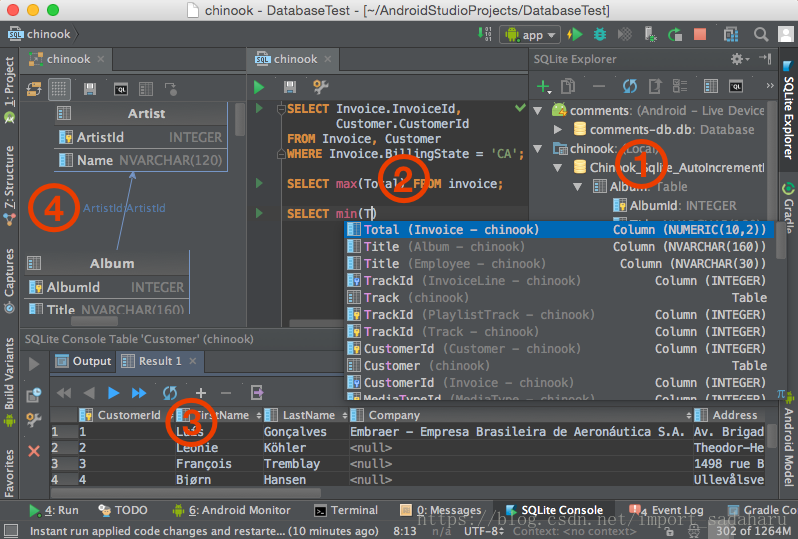Image resolution: width=798 pixels, height=539 pixels.
Task: Open project structure icon in main toolbar
Action: tap(731, 34)
